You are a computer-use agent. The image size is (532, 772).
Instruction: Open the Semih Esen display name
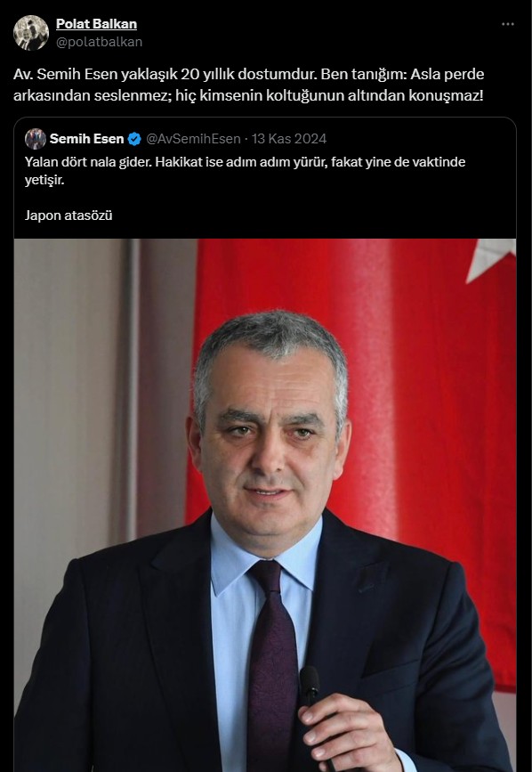tap(86, 139)
